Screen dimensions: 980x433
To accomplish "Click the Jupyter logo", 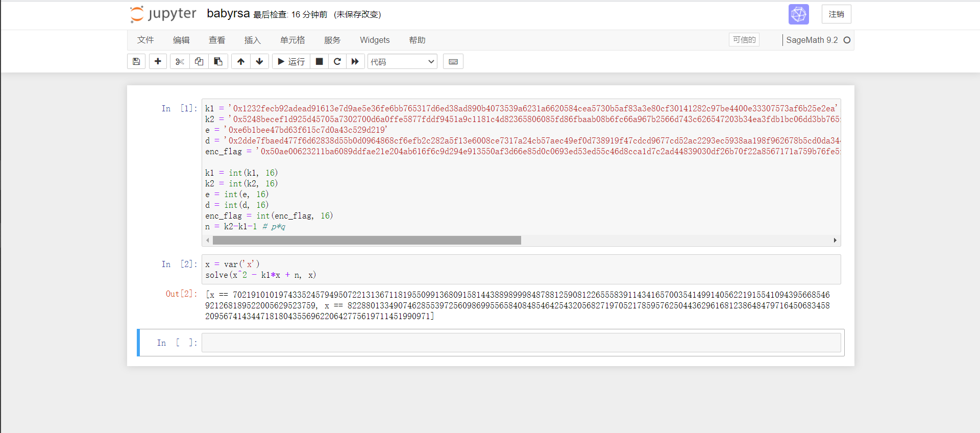I will pyautogui.click(x=163, y=14).
